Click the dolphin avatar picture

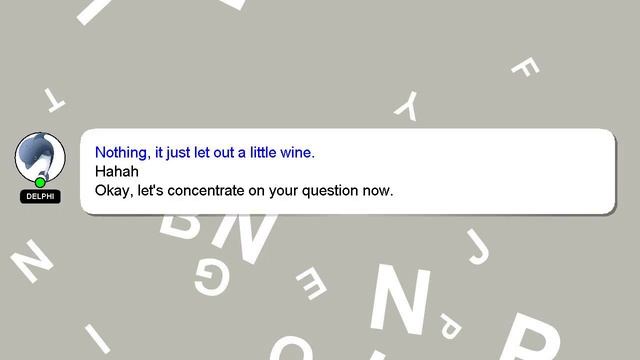tap(40, 157)
